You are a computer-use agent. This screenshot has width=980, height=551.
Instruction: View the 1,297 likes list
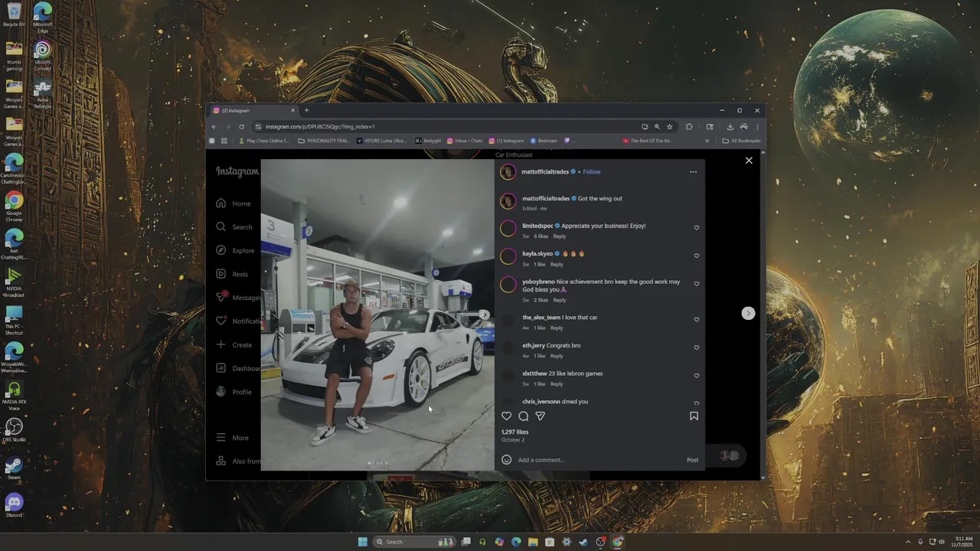click(514, 432)
